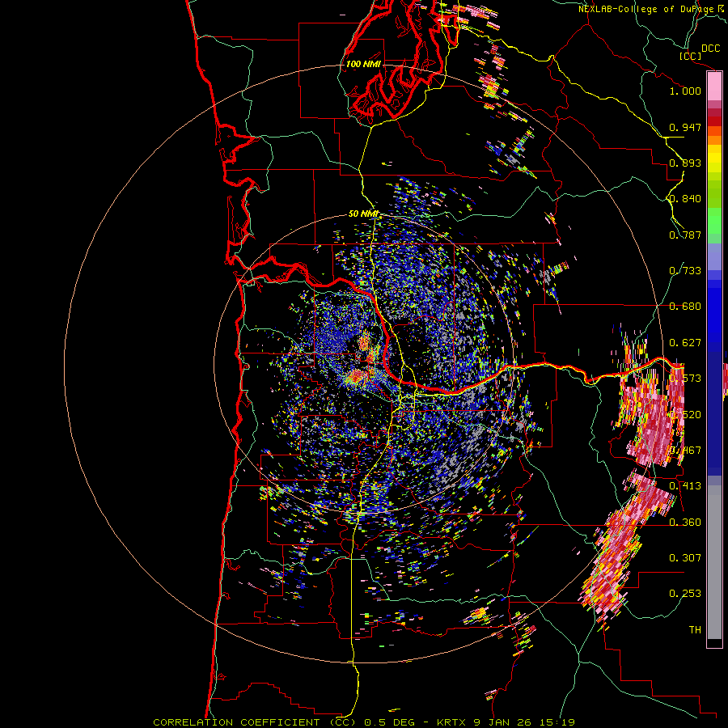Image resolution: width=728 pixels, height=728 pixels.
Task: Click the light periwinkle blue segment of the color bar
Action: (x=714, y=256)
